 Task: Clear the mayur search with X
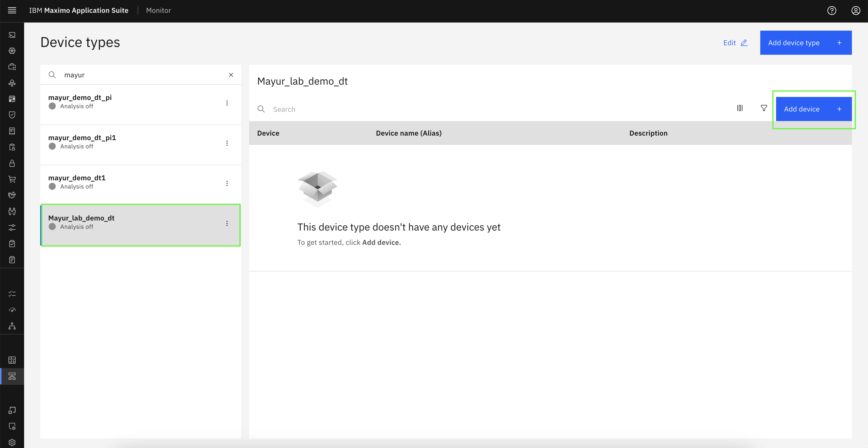(231, 75)
